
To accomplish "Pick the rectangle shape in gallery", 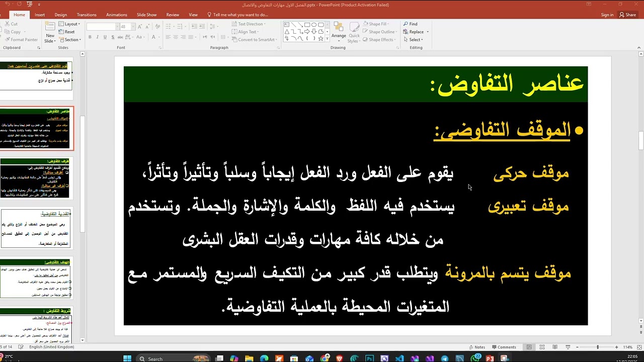I will pos(307,25).
